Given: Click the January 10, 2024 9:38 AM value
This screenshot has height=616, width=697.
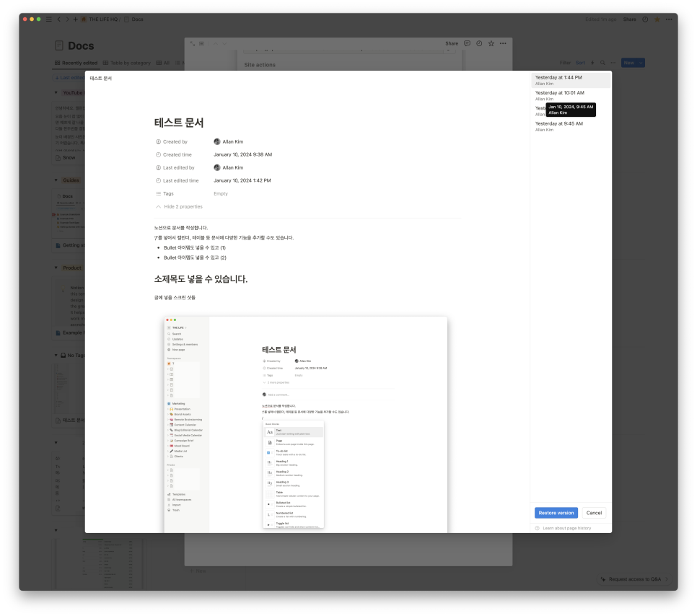Looking at the screenshot, I should (242, 154).
